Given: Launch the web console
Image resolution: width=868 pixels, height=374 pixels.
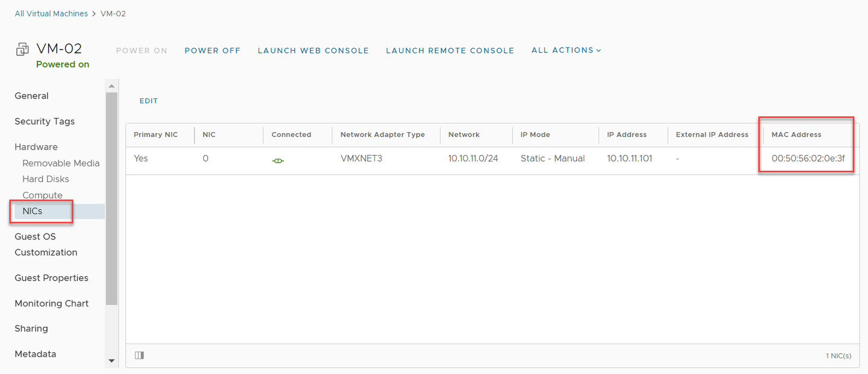Looking at the screenshot, I should (x=313, y=51).
